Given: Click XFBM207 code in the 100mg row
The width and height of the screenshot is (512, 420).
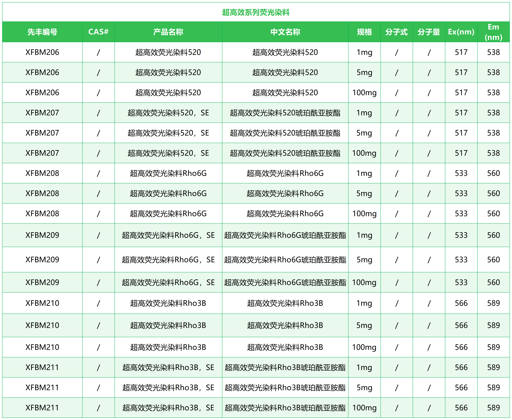Looking at the screenshot, I should [x=42, y=153].
